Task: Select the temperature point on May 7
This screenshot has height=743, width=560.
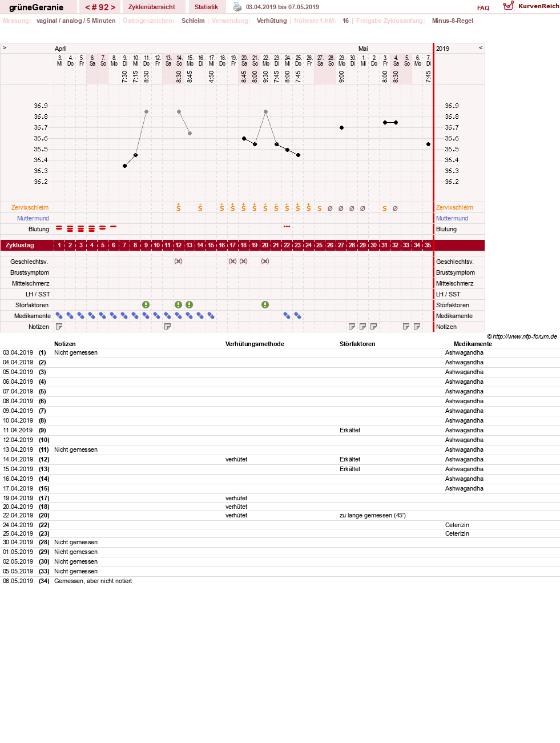Action: pos(429,144)
